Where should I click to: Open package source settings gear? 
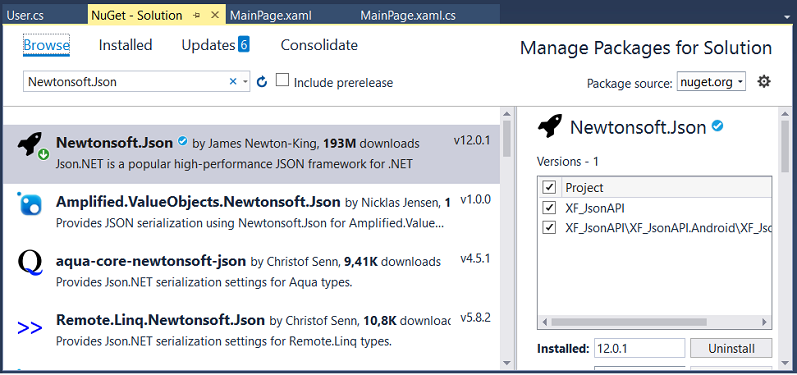click(764, 81)
